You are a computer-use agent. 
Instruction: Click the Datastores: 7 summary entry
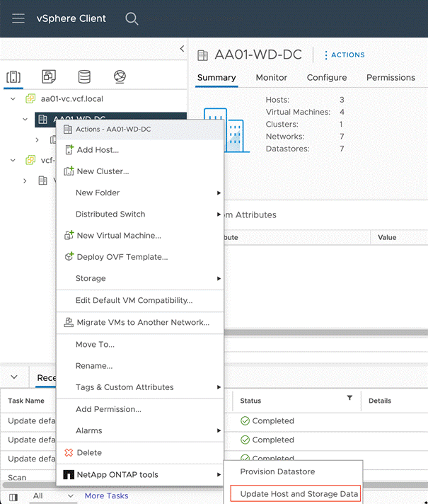click(305, 149)
